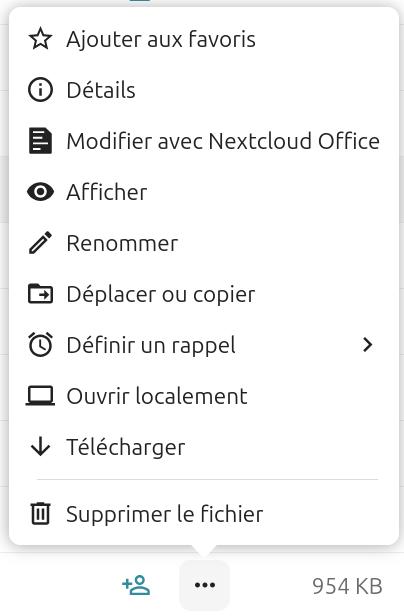Choose Ajouter aux favoris
This screenshot has width=404, height=616.
(204, 39)
